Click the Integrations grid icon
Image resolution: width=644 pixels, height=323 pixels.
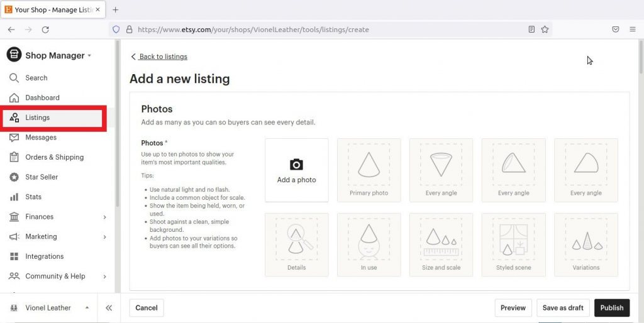(x=14, y=256)
